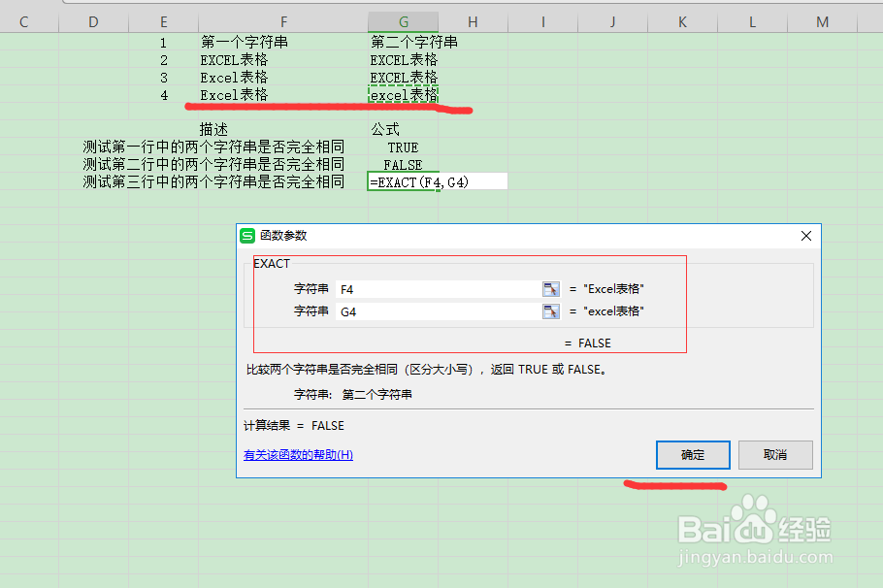Select column M header

822,22
